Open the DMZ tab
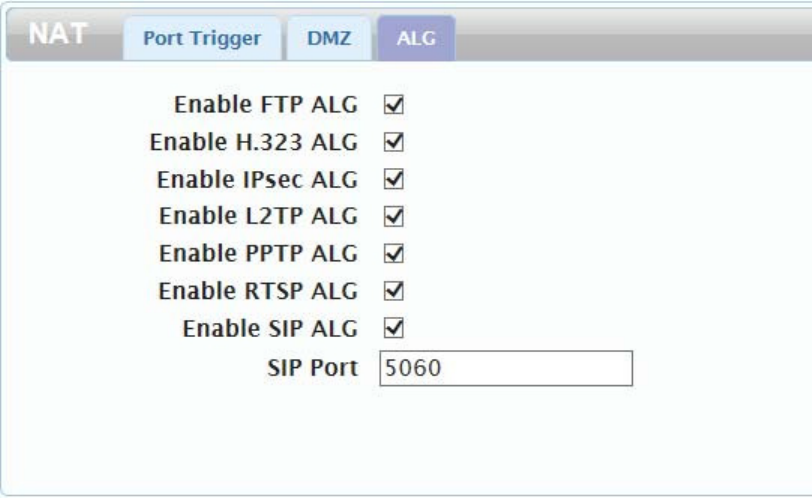This screenshot has width=812, height=498. [328, 39]
